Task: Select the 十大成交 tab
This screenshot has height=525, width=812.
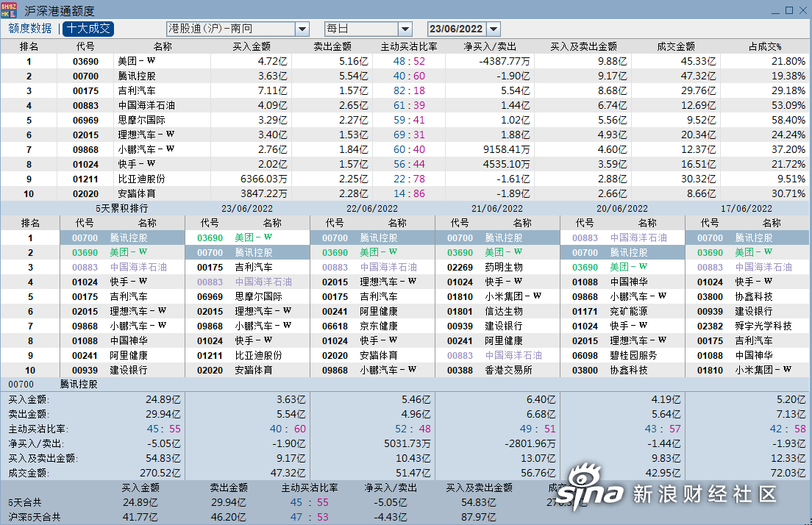Action: point(88,29)
